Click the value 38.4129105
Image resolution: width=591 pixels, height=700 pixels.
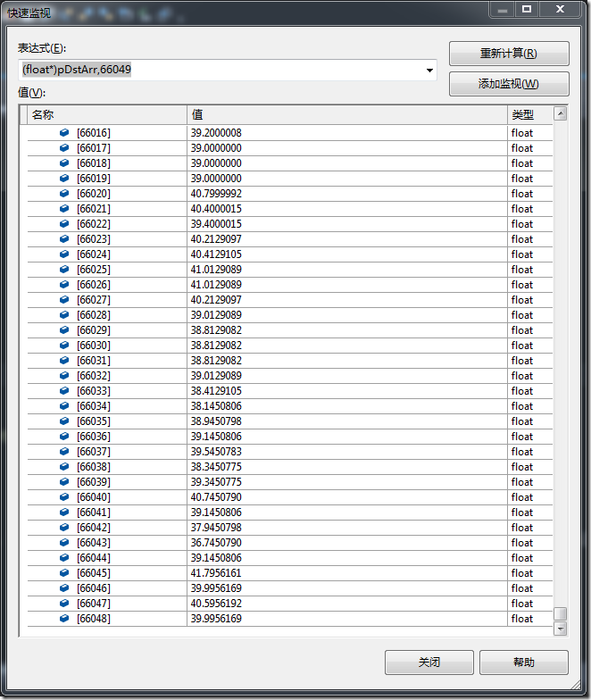coord(216,391)
